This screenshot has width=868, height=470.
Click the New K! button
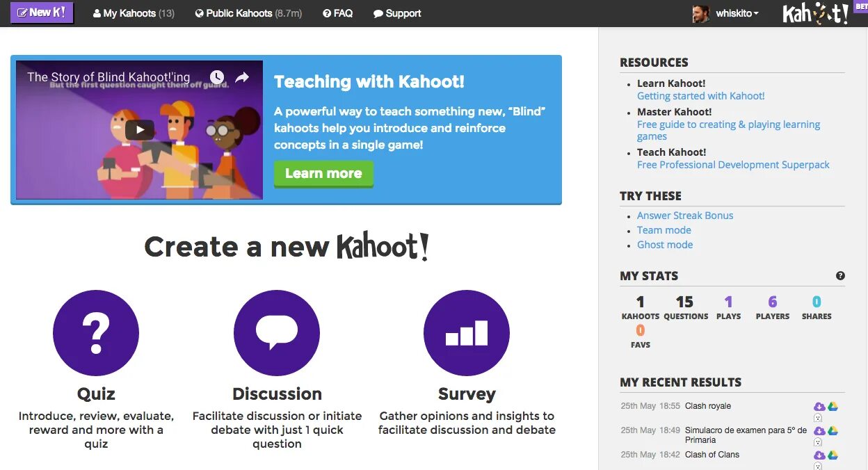42,13
